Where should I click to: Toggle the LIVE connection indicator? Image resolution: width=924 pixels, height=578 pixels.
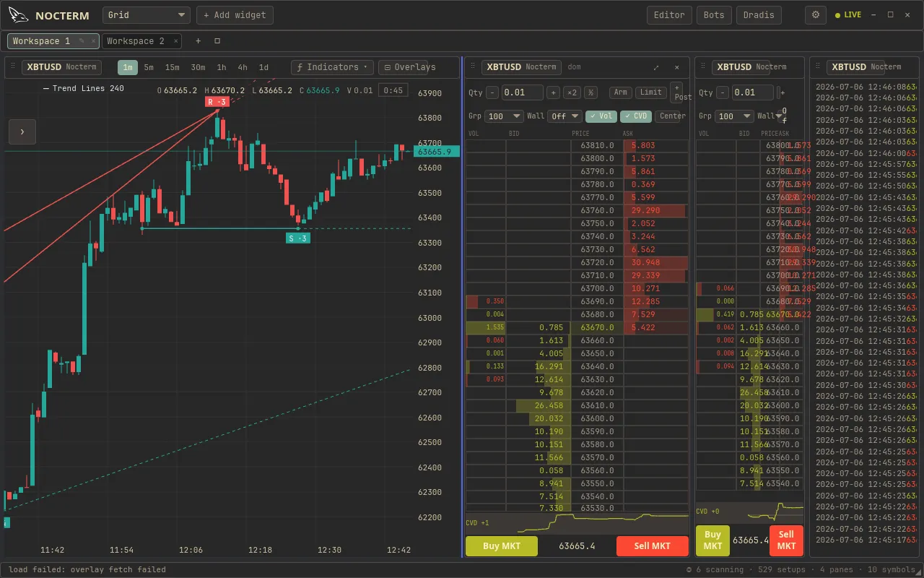[x=848, y=15]
